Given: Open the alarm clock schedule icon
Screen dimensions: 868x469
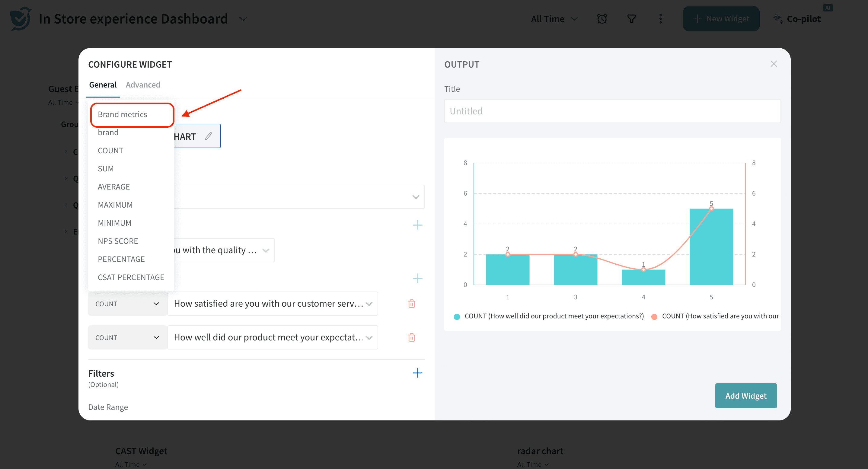Looking at the screenshot, I should tap(602, 19).
